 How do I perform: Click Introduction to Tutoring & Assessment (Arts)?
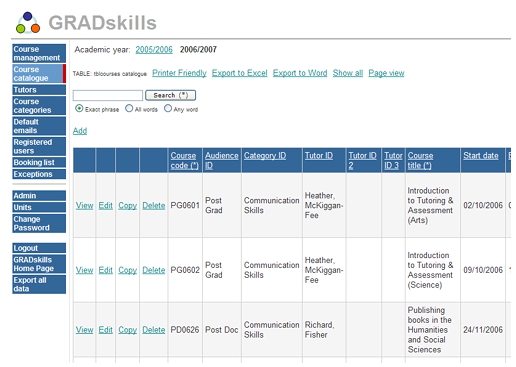pyautogui.click(x=430, y=205)
